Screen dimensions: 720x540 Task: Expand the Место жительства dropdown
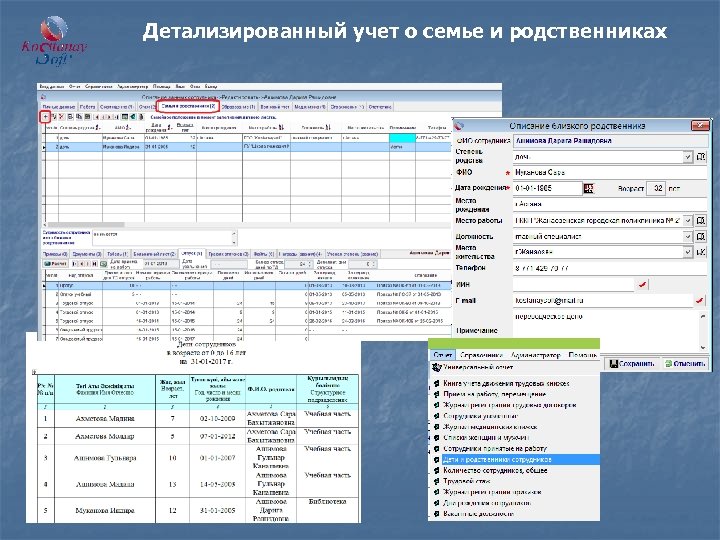pyautogui.click(x=687, y=252)
